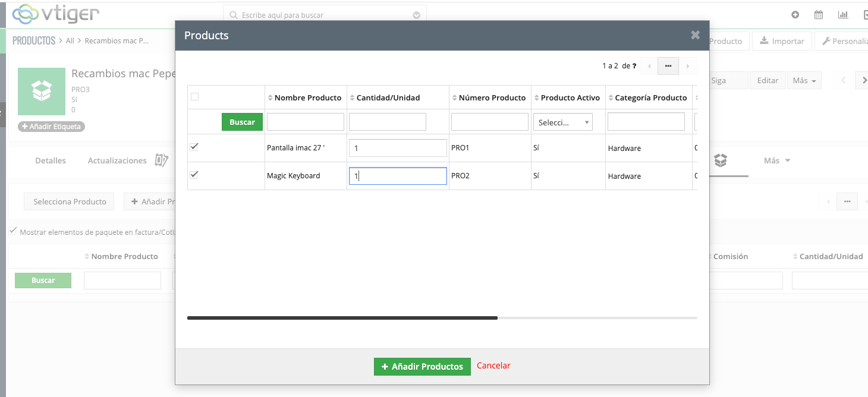Uncheck the Pantalla imac 27 row checkbox
The width and height of the screenshot is (868, 397).
coord(194,147)
